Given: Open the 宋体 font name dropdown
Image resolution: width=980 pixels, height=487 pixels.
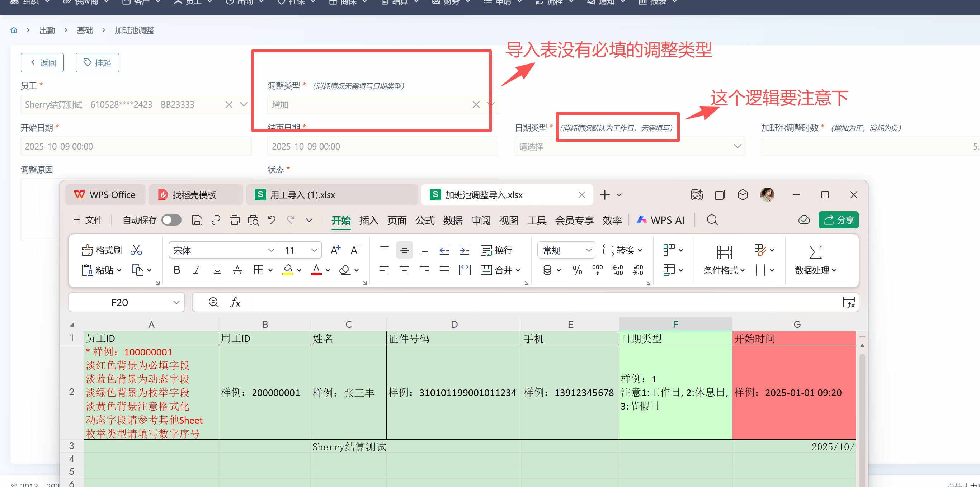Looking at the screenshot, I should [x=271, y=250].
